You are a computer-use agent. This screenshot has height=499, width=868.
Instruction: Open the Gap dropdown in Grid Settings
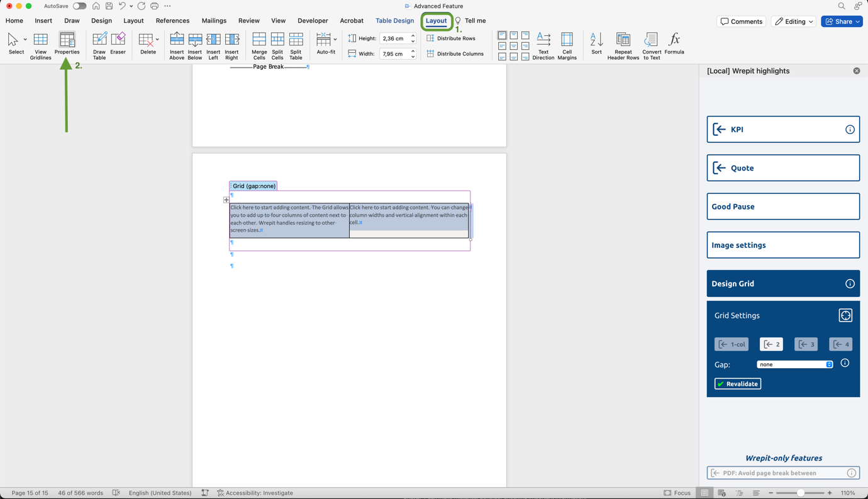pos(795,364)
